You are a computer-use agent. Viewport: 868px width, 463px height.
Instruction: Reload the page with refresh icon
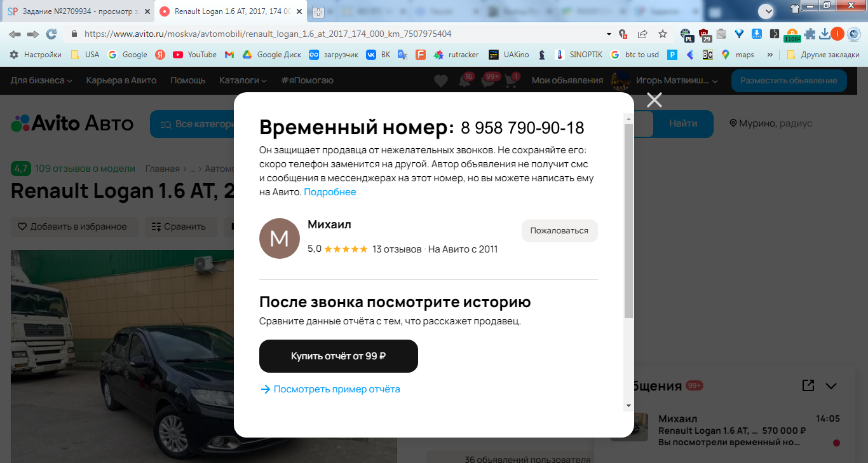tap(51, 34)
